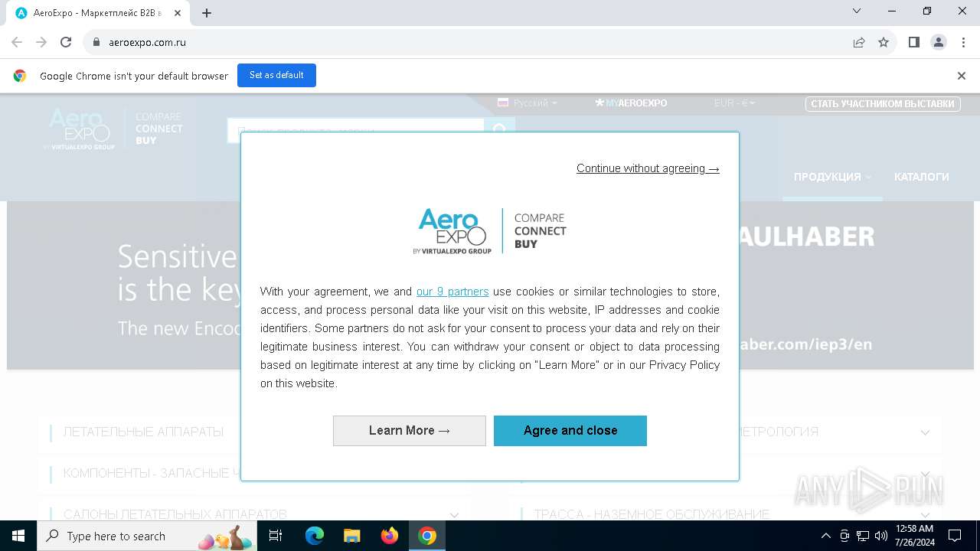Screen dimensions: 980x551
Task: Open Task View in taskbar
Action: pyautogui.click(x=276, y=536)
